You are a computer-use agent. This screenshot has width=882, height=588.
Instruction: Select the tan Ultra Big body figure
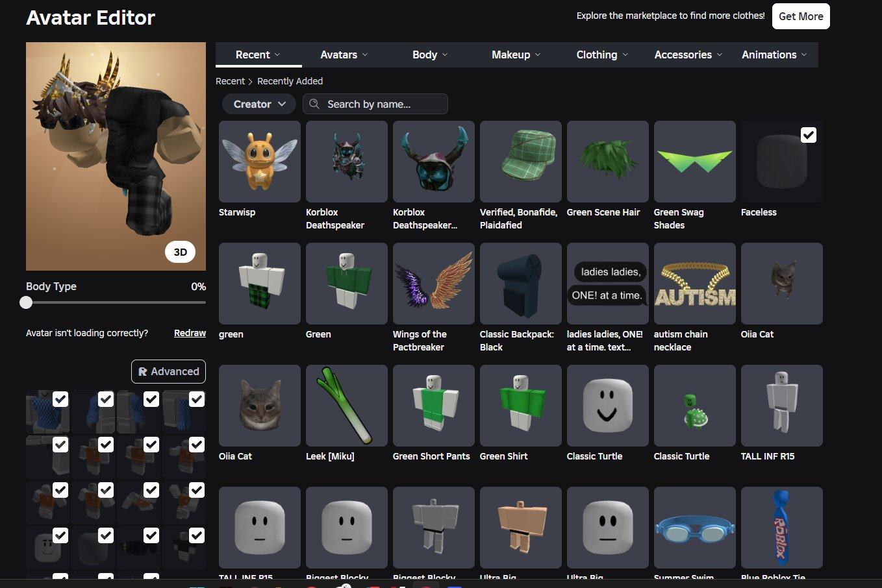[521, 528]
